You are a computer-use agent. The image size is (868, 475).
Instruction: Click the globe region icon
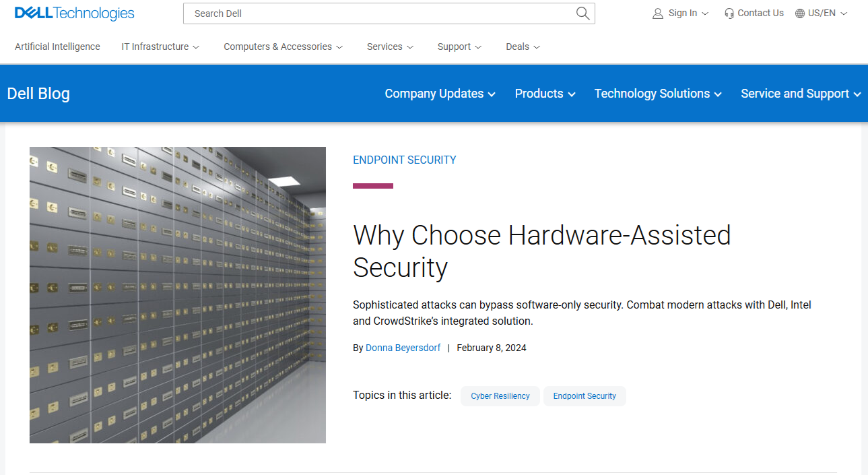800,13
